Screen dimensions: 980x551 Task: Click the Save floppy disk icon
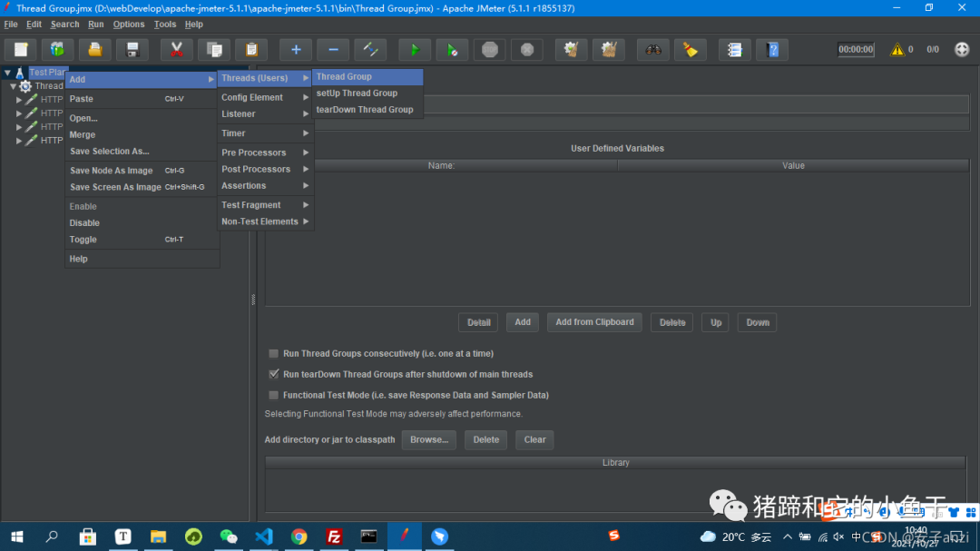click(132, 49)
